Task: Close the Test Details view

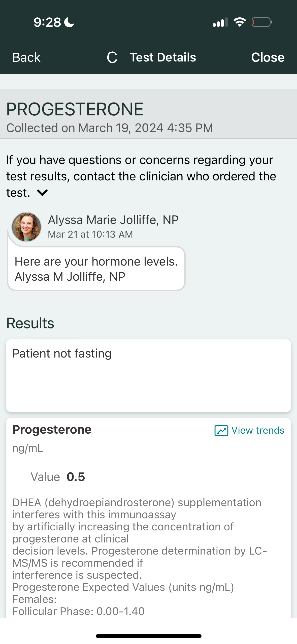Action: tap(268, 57)
